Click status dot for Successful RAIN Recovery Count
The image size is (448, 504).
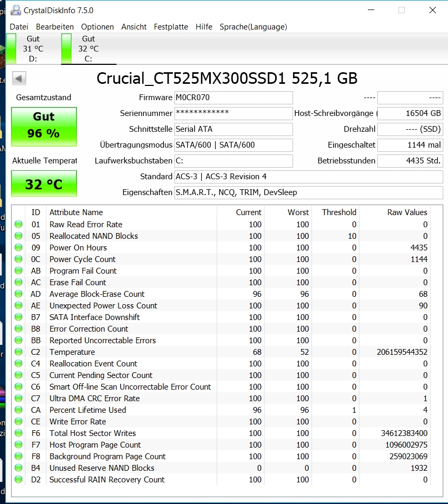(18, 479)
